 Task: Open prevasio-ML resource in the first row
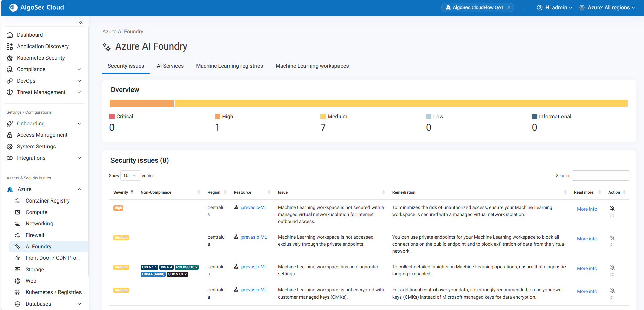[x=254, y=207]
